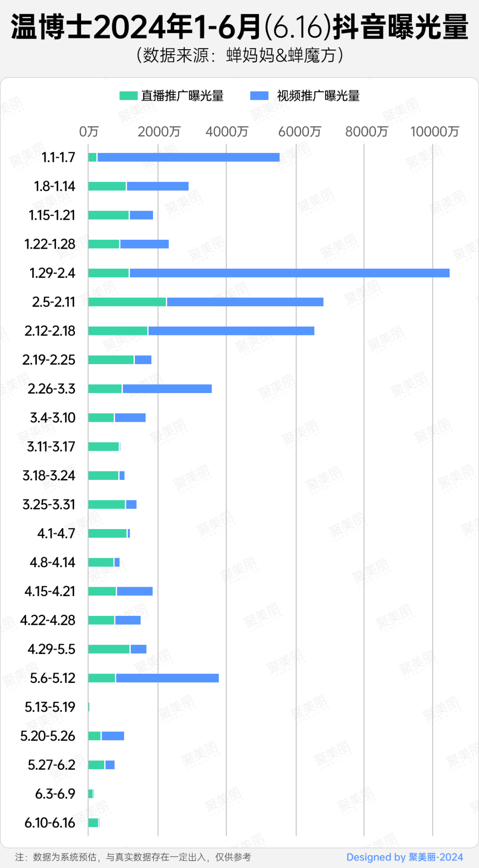Click the blue bar for 1.29-2.4
This screenshot has height=868, width=479.
pyautogui.click(x=289, y=273)
